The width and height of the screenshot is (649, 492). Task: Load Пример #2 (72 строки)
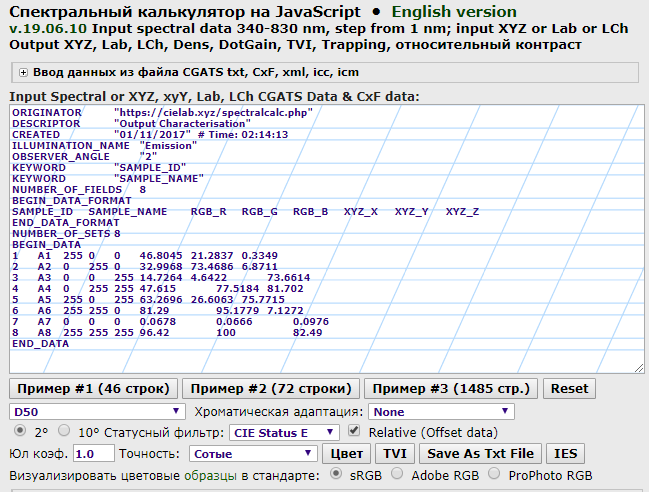271,389
